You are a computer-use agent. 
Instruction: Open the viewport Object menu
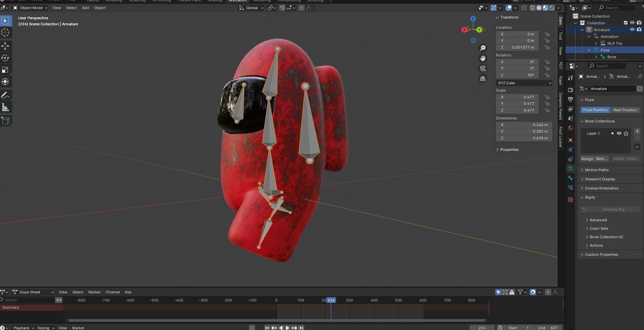click(100, 8)
